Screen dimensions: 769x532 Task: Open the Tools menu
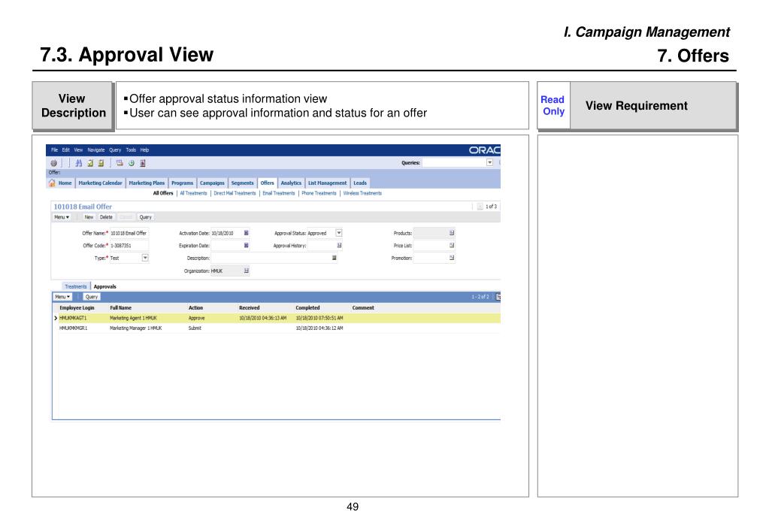[131, 150]
